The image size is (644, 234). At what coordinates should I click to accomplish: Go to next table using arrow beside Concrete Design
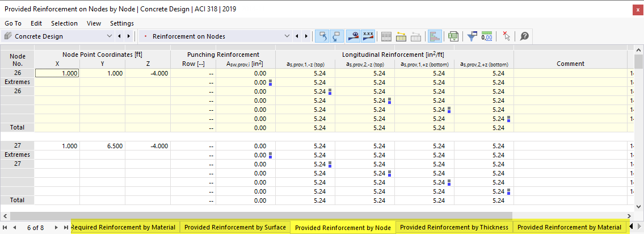coord(128,36)
